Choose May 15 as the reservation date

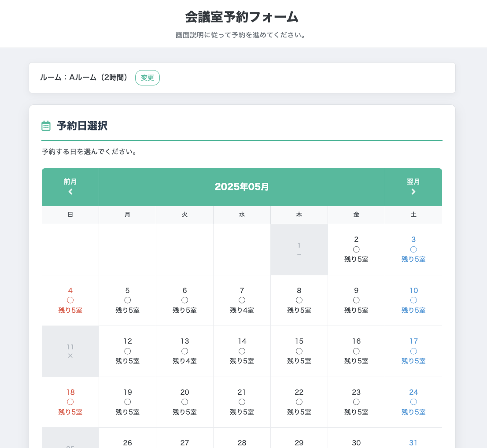(x=299, y=352)
